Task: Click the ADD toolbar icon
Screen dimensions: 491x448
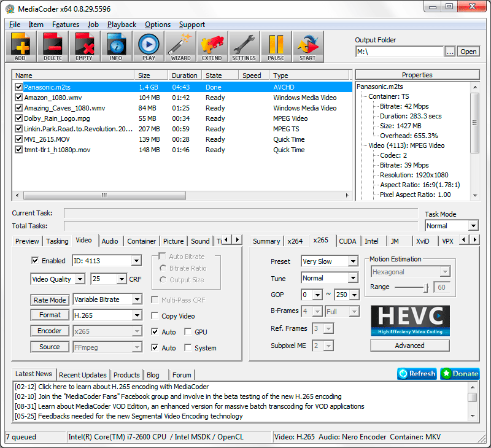Action: pos(20,46)
